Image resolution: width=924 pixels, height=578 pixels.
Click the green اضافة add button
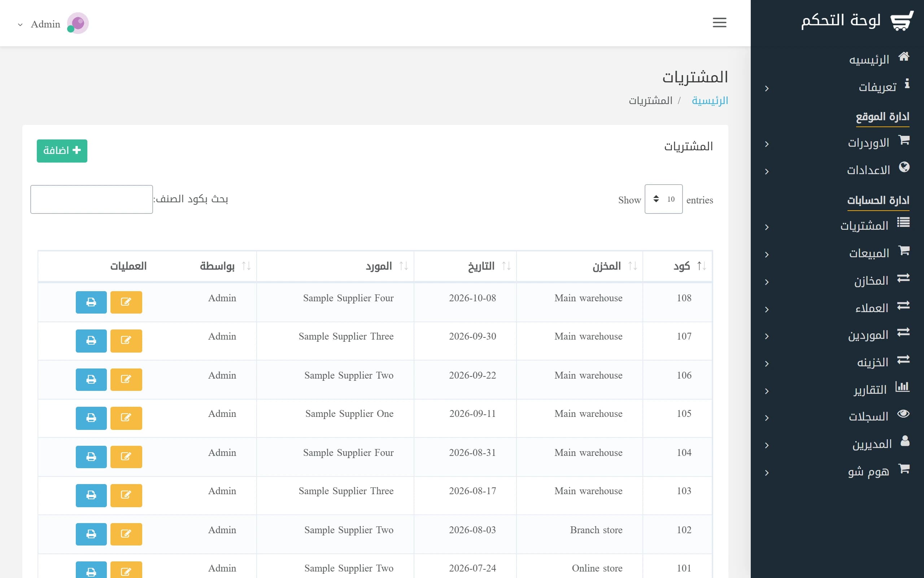(62, 151)
